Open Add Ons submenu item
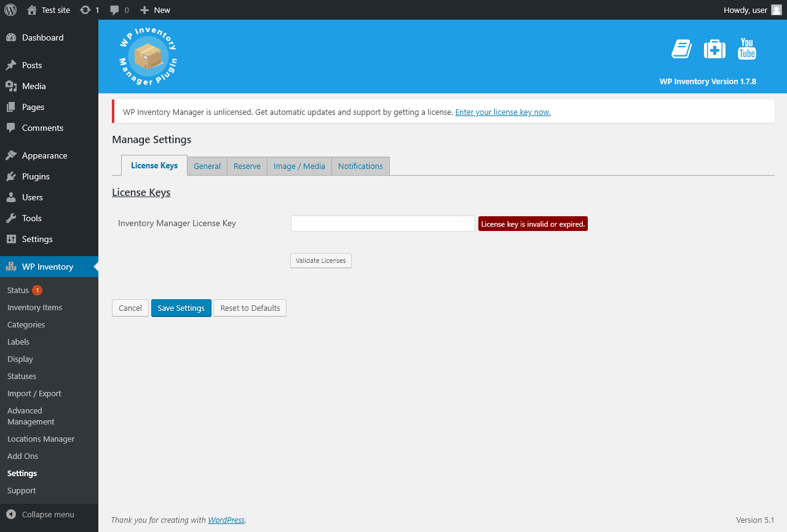Viewport: 787px width, 532px height. [x=49, y=456]
